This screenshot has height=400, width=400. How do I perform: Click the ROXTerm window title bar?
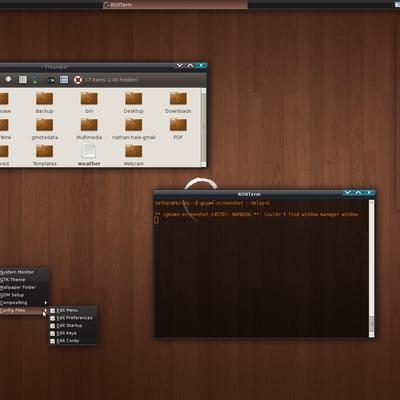pyautogui.click(x=249, y=194)
